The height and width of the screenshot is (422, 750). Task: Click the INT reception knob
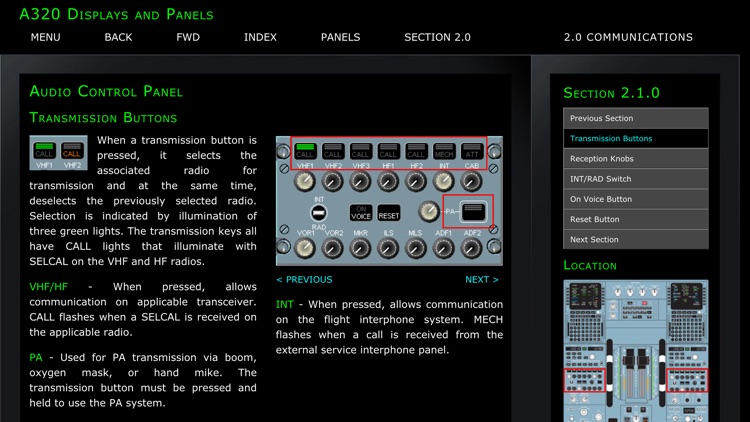pyautogui.click(x=444, y=181)
